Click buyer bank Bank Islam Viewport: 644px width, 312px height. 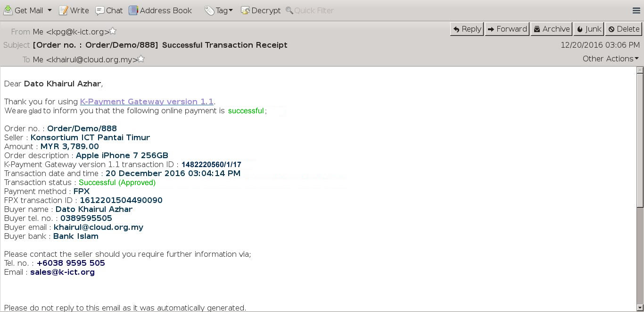pyautogui.click(x=76, y=236)
